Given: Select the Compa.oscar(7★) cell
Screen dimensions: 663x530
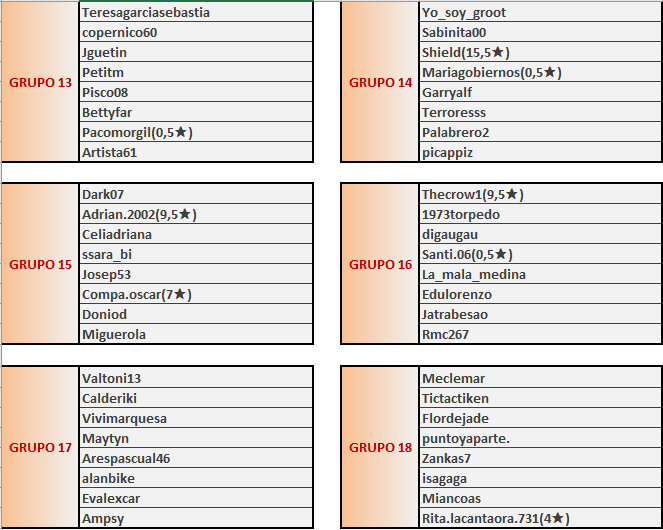Looking at the screenshot, I should 195,294.
